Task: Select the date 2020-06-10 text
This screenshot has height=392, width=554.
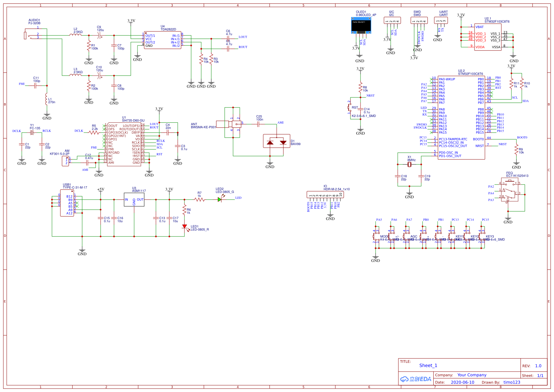Action: 462,382
